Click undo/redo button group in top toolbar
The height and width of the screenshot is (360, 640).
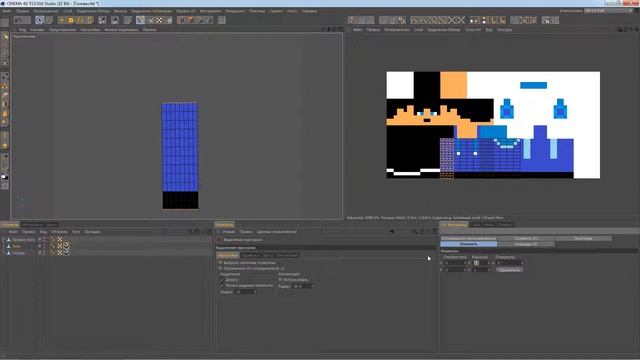point(22,20)
